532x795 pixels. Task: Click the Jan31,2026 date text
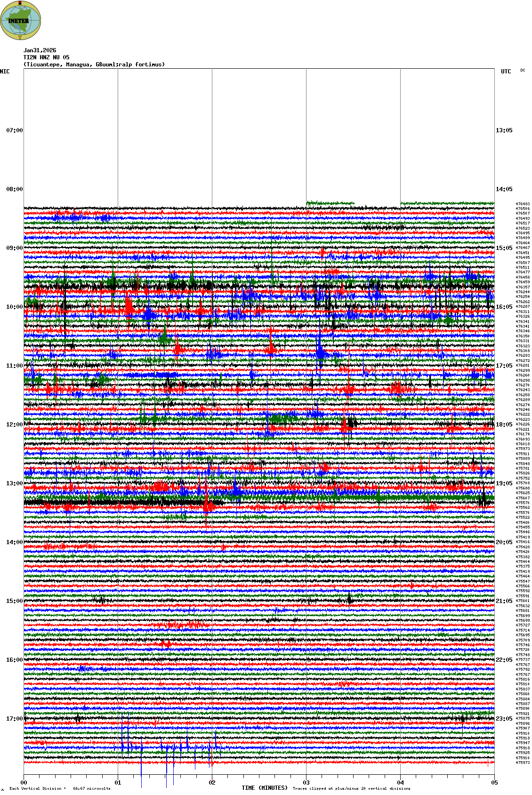pyautogui.click(x=40, y=50)
